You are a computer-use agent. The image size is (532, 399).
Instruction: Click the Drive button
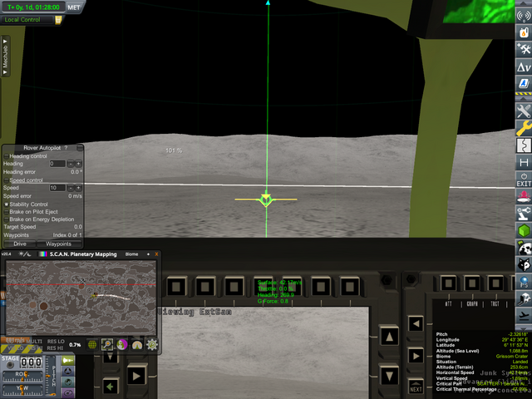tap(20, 244)
